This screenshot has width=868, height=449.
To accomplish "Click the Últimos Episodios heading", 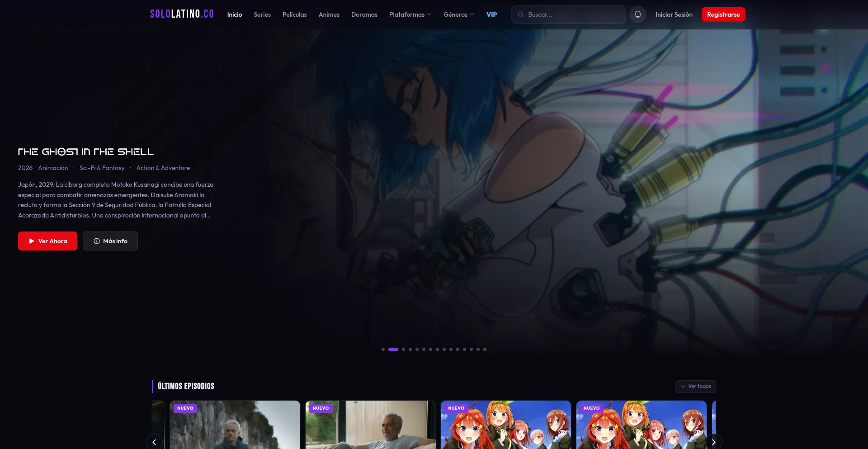I will (x=186, y=386).
